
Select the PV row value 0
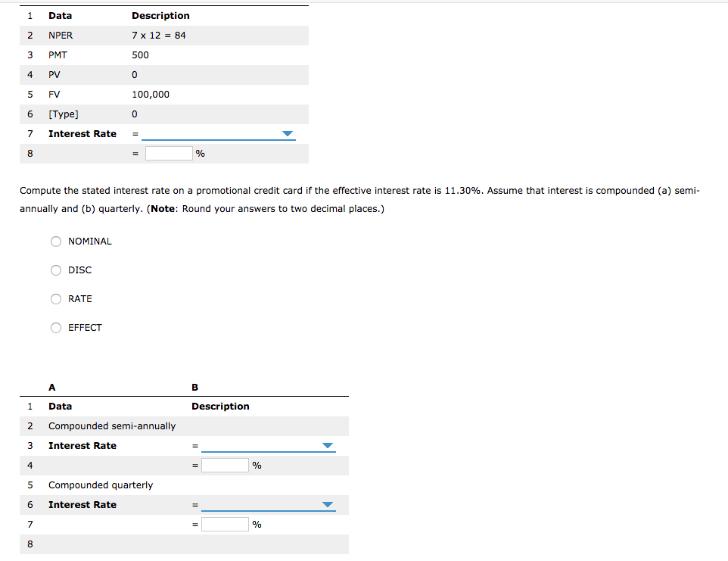point(134,74)
